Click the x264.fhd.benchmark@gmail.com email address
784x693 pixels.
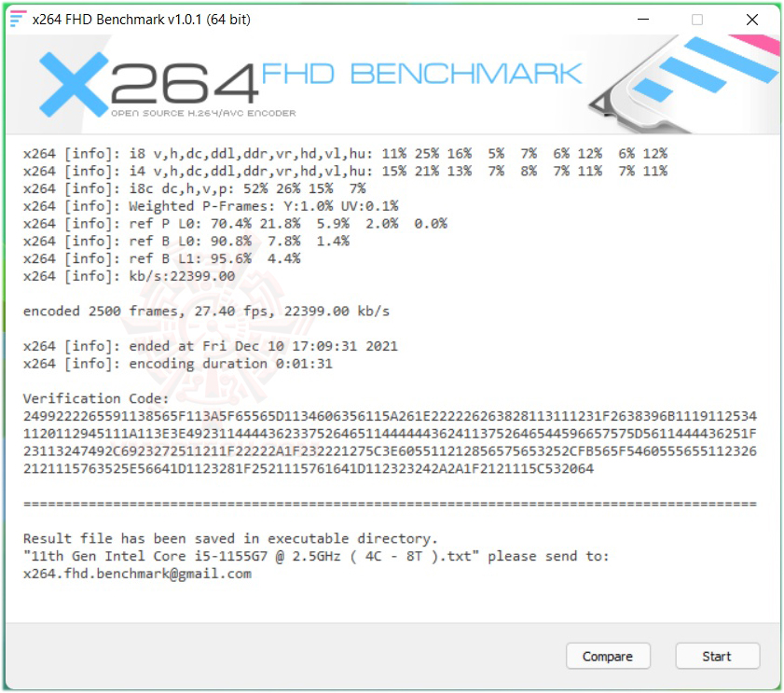click(x=137, y=574)
